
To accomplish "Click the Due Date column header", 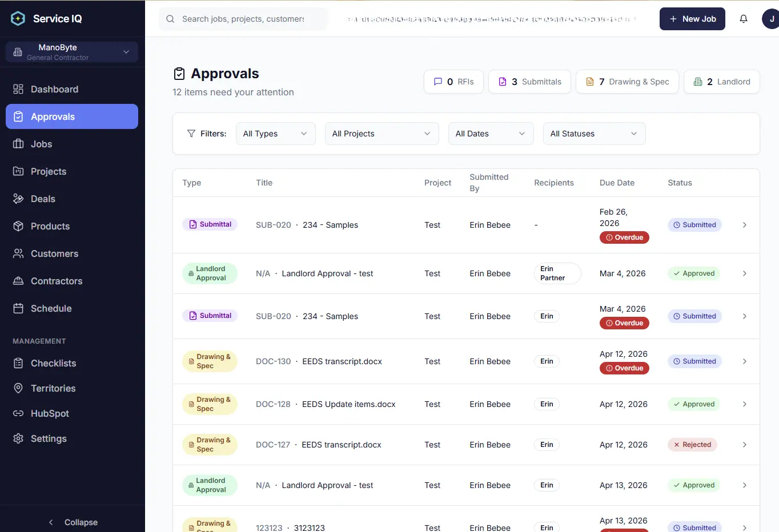I will (617, 183).
